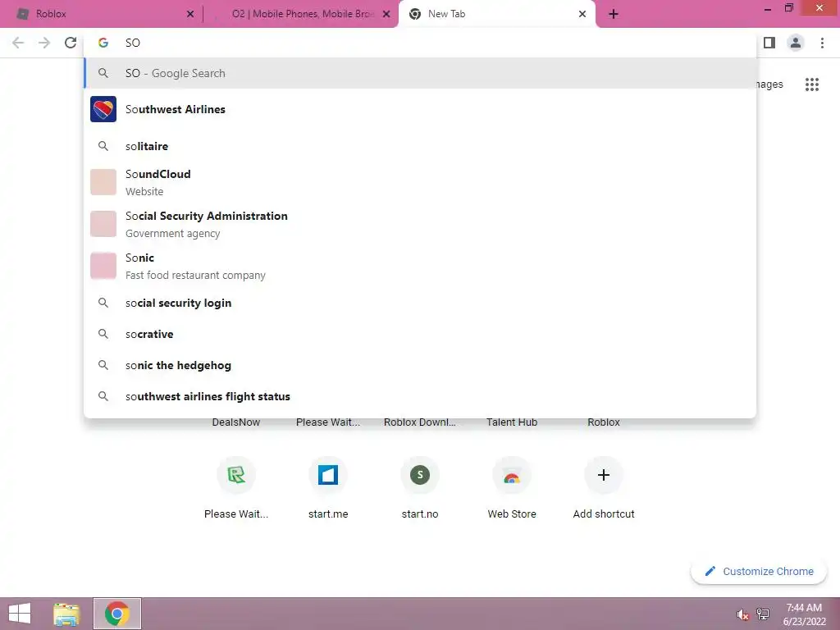Image resolution: width=840 pixels, height=630 pixels.
Task: Open the taskbar clock and date
Action: [x=804, y=614]
